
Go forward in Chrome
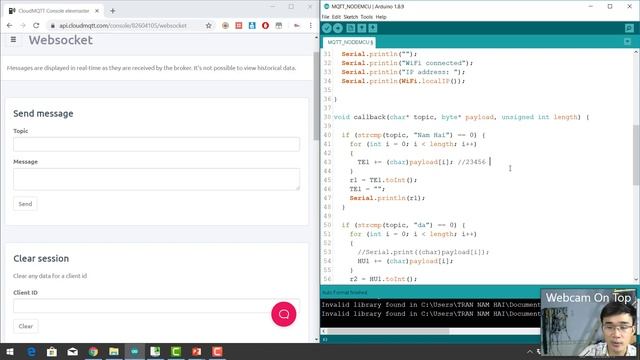tap(23, 25)
